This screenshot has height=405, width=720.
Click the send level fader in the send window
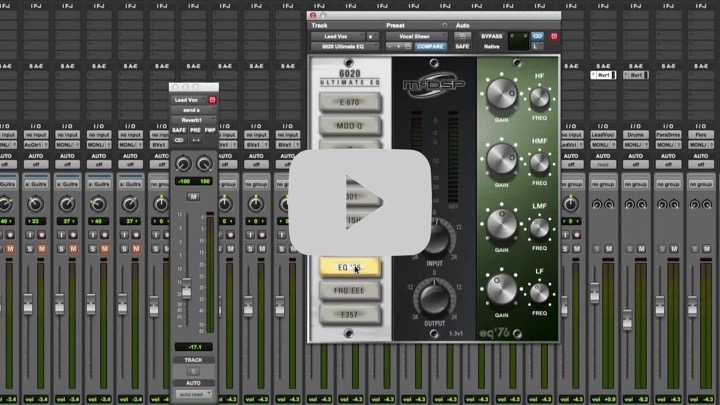[x=186, y=288]
